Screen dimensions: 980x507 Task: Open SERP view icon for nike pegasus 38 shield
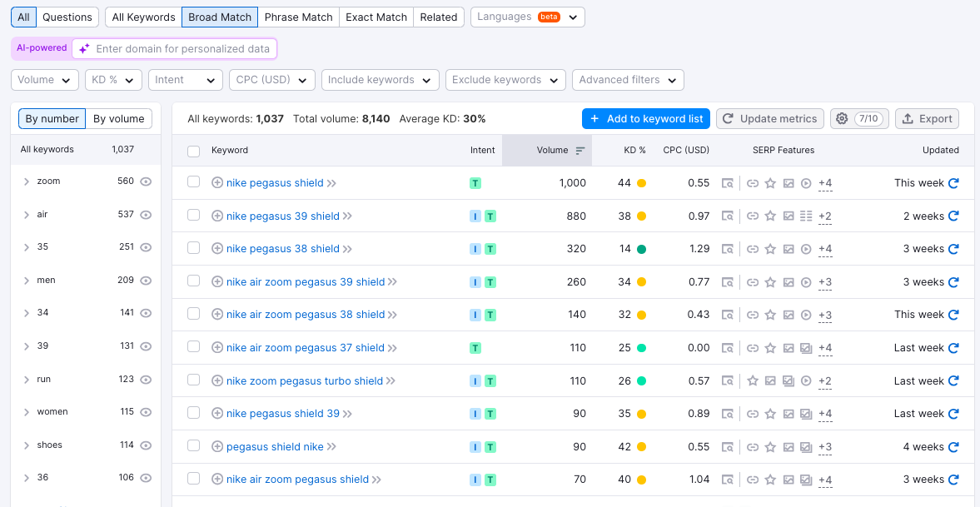[728, 249]
